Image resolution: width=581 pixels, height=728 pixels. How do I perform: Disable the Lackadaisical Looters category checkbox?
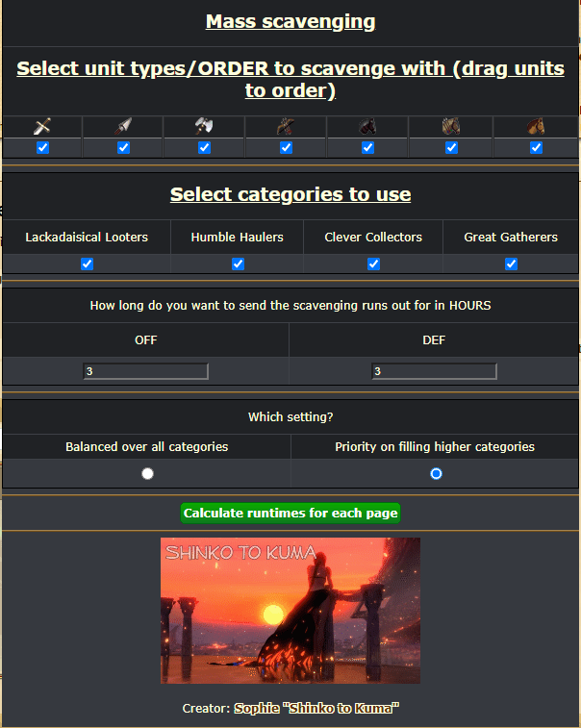(x=87, y=264)
